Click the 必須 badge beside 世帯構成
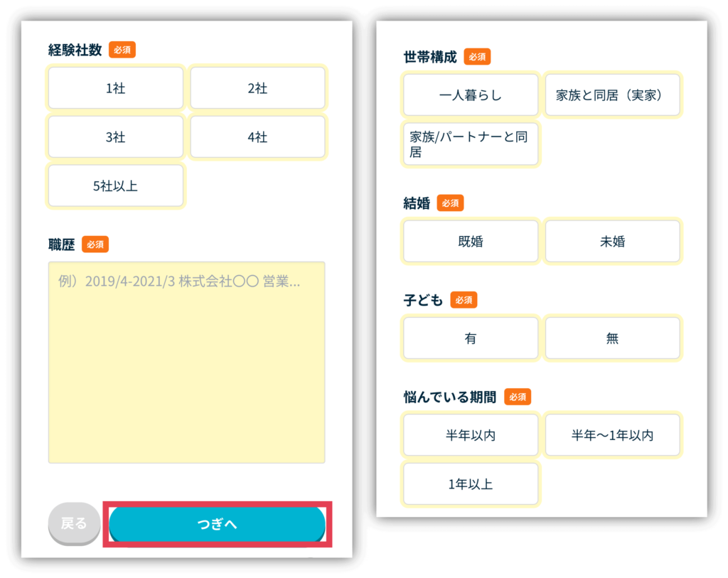Image resolution: width=728 pixels, height=578 pixels. (477, 57)
